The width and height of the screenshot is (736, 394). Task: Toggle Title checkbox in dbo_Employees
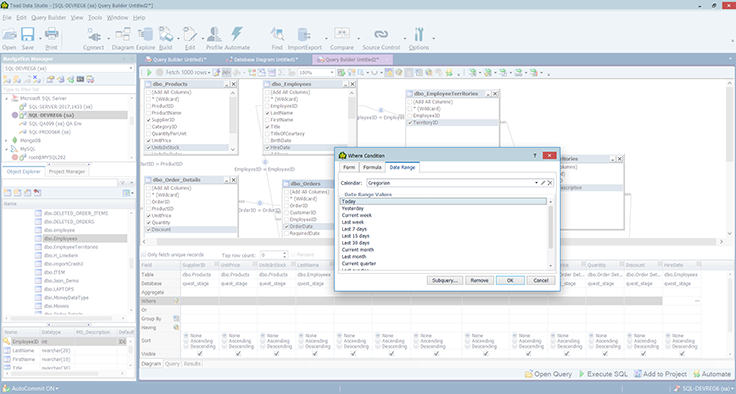tap(268, 127)
